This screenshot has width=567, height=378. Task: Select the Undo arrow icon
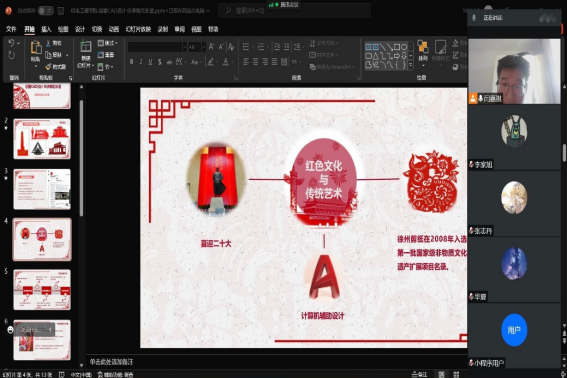(x=11, y=43)
